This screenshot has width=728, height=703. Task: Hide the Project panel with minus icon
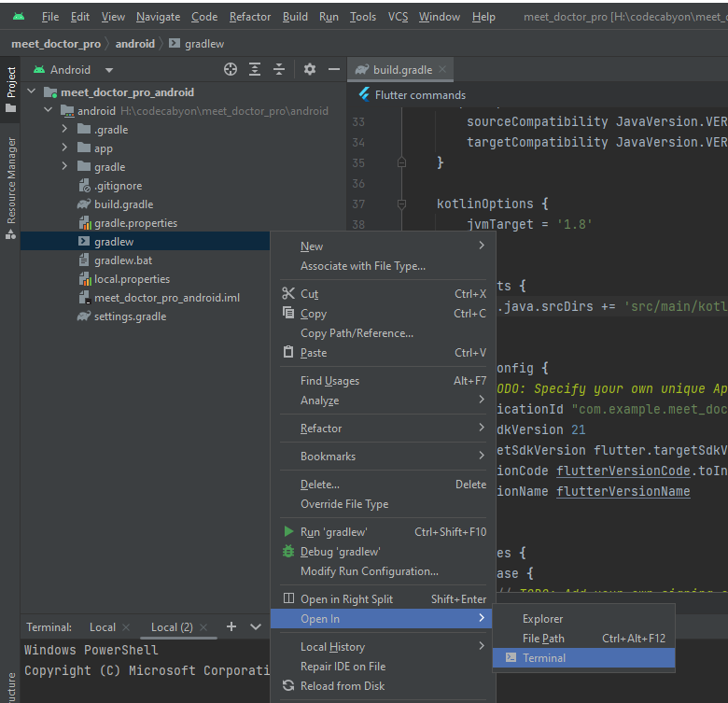click(334, 69)
